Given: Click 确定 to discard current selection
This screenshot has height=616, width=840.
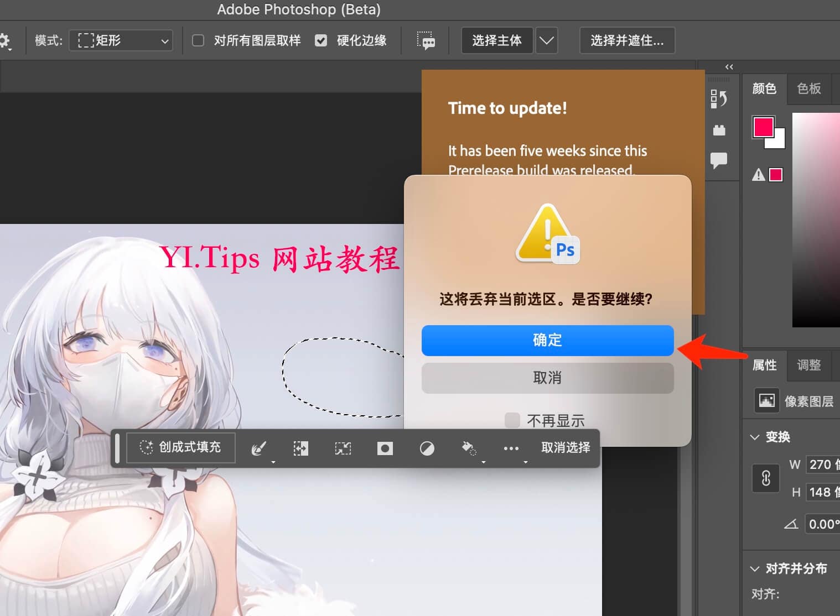Looking at the screenshot, I should [547, 340].
